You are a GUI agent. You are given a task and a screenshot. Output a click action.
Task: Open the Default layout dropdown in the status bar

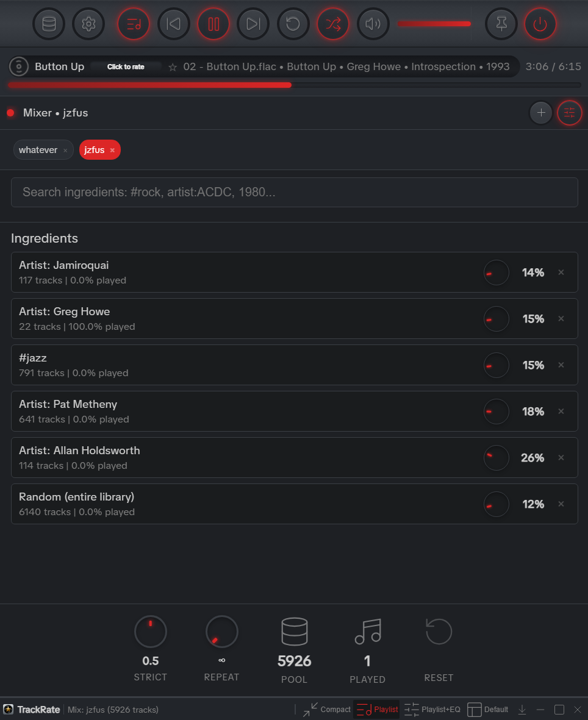click(488, 710)
